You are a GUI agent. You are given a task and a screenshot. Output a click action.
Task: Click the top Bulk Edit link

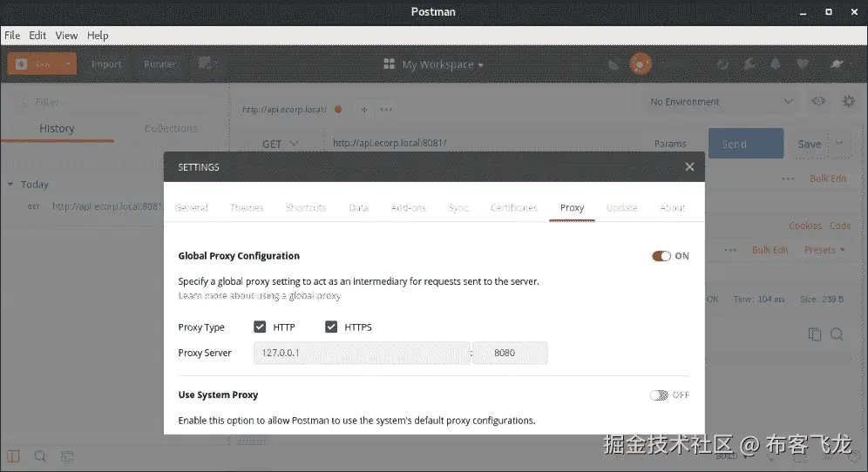(x=828, y=179)
